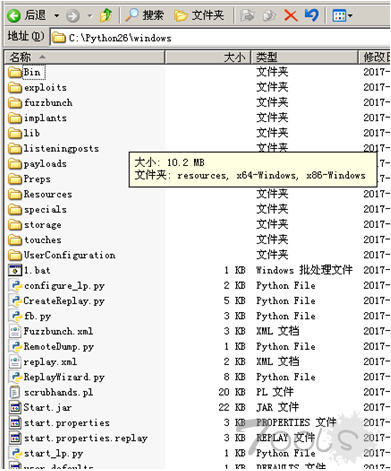Image resolution: width=391 pixels, height=471 pixels.
Task: Select the storage folder icon
Action: (x=14, y=225)
